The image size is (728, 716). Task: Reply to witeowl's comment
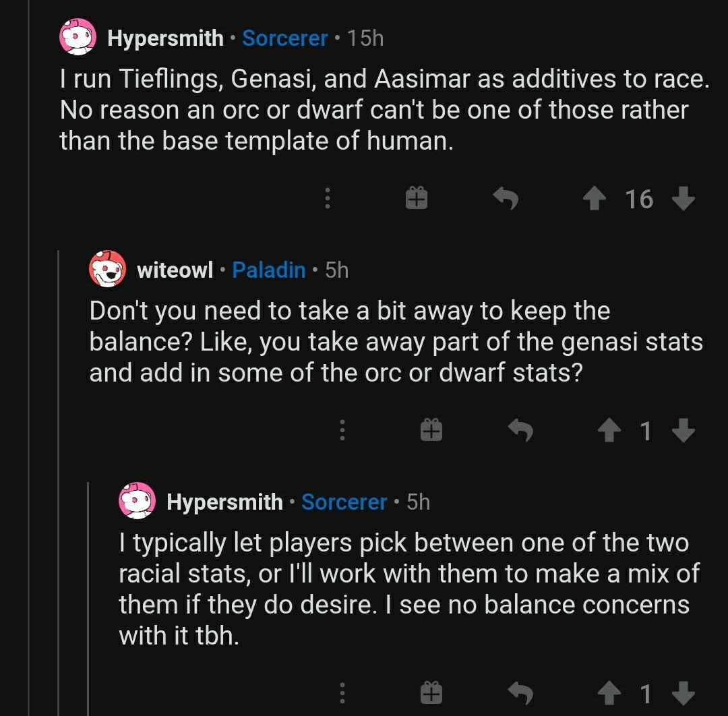520,430
